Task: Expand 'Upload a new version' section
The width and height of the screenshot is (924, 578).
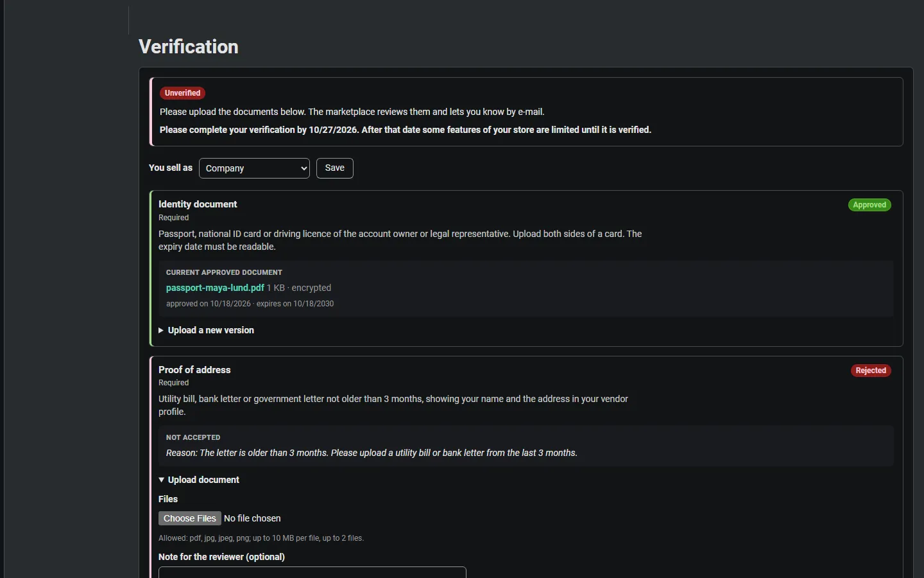Action: 207,330
